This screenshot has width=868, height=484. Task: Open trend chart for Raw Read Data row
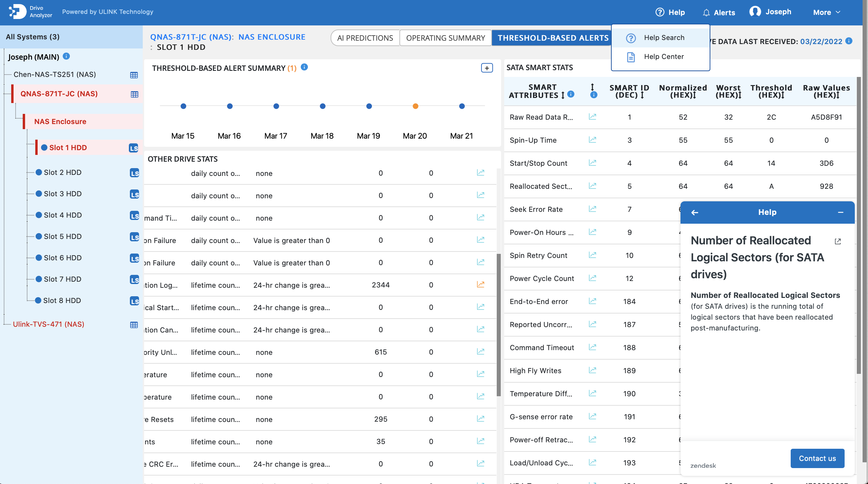(x=592, y=117)
